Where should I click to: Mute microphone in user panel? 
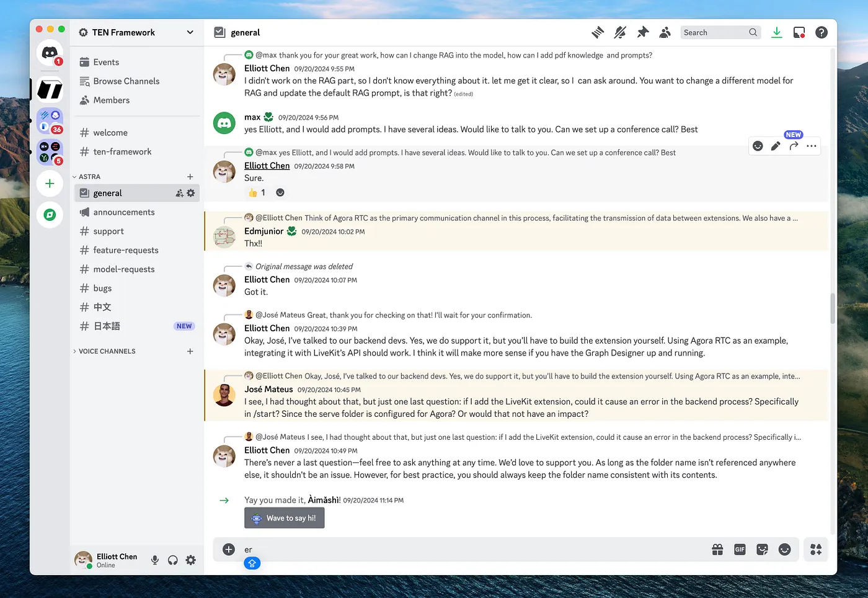[x=155, y=560]
